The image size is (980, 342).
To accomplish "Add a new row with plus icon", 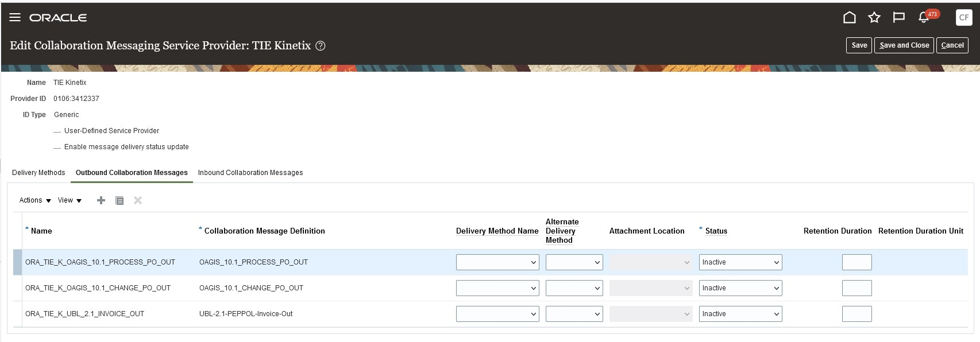I will click(x=101, y=200).
